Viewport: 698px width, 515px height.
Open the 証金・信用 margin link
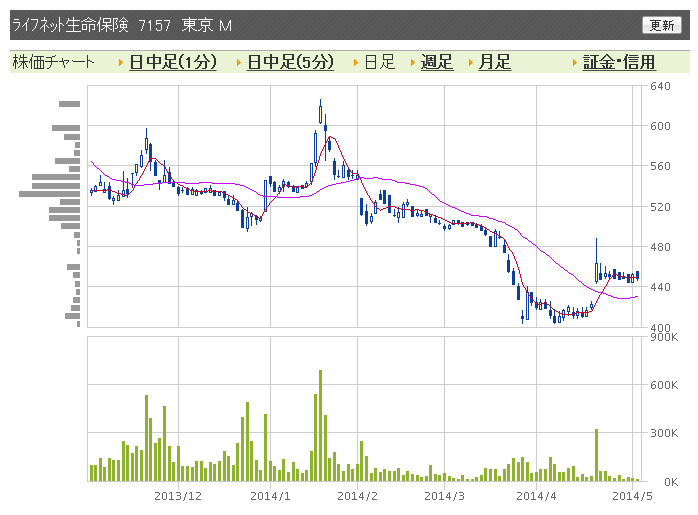click(x=619, y=62)
